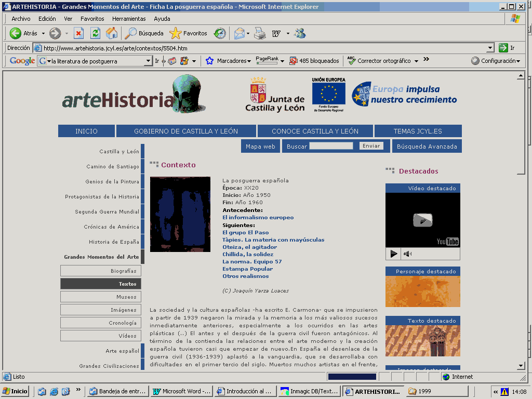532x399 pixels.
Task: Print the page with the printer icon
Action: [260, 33]
